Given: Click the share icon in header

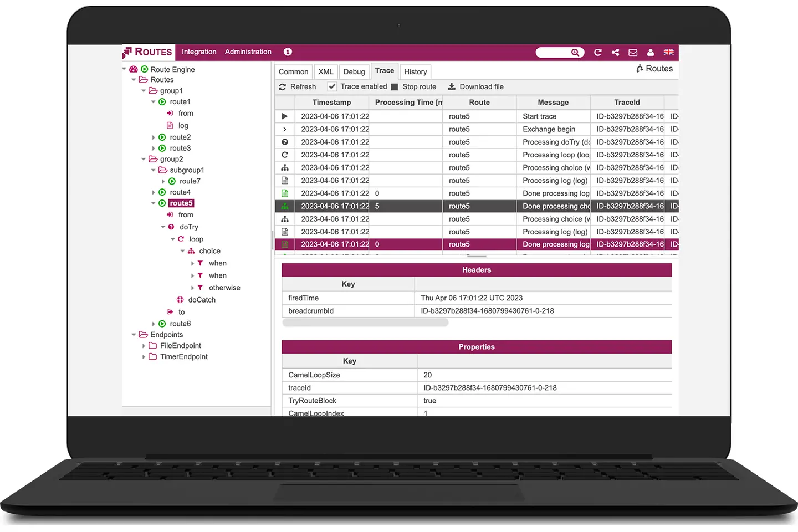Looking at the screenshot, I should (x=615, y=53).
